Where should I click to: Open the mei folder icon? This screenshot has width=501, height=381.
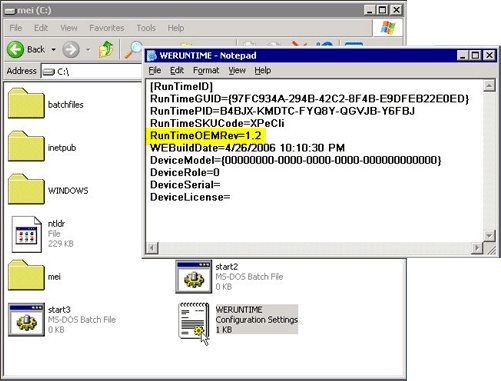click(x=26, y=275)
